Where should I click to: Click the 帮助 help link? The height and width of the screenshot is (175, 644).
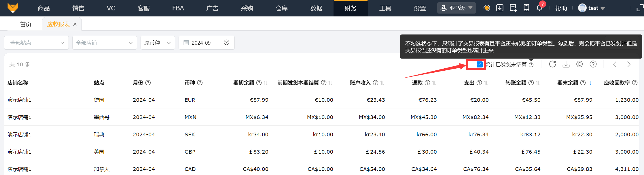pos(561,8)
